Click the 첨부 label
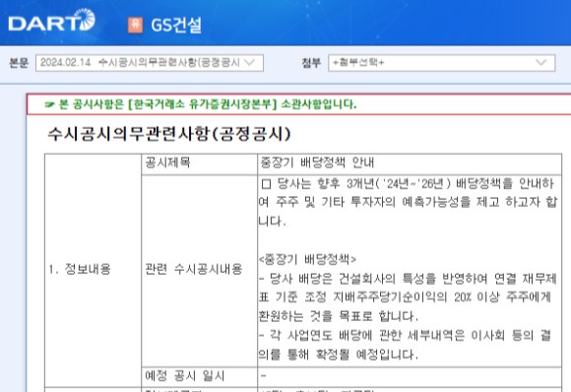 pos(311,63)
